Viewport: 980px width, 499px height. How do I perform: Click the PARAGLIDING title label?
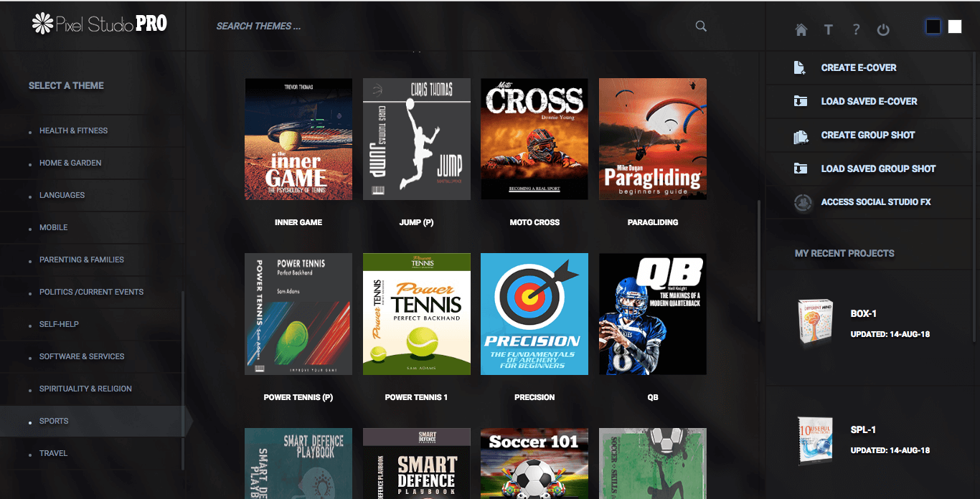tap(653, 222)
